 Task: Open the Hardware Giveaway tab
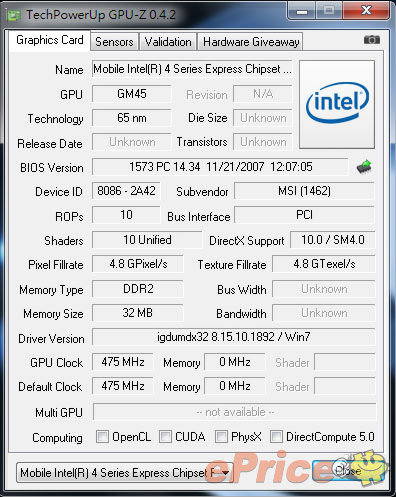[x=251, y=42]
